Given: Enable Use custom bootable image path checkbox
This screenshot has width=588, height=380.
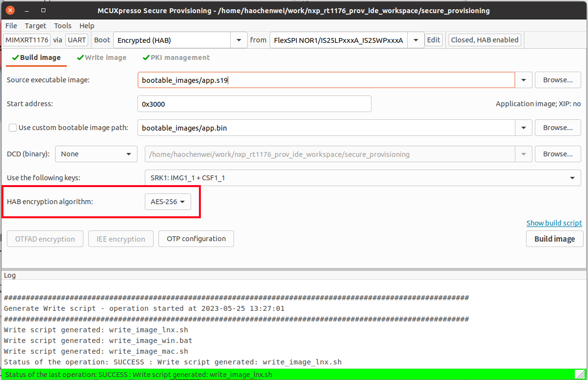Looking at the screenshot, I should click(13, 128).
